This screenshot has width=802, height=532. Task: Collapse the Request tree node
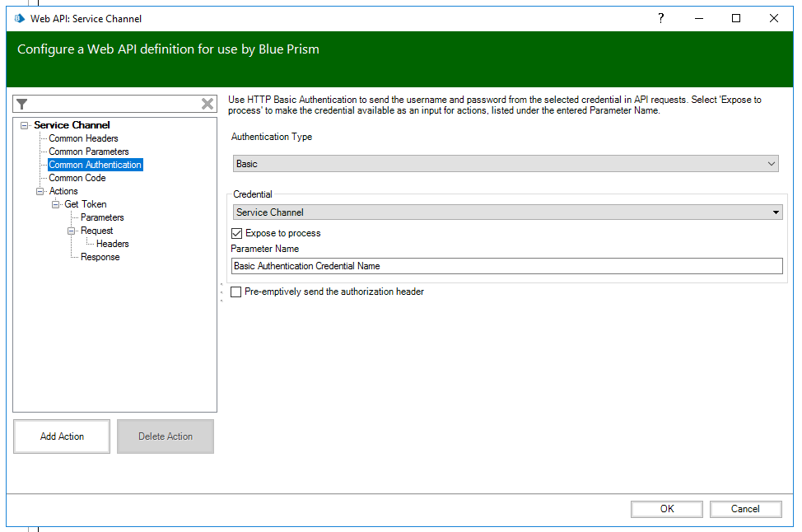point(72,231)
